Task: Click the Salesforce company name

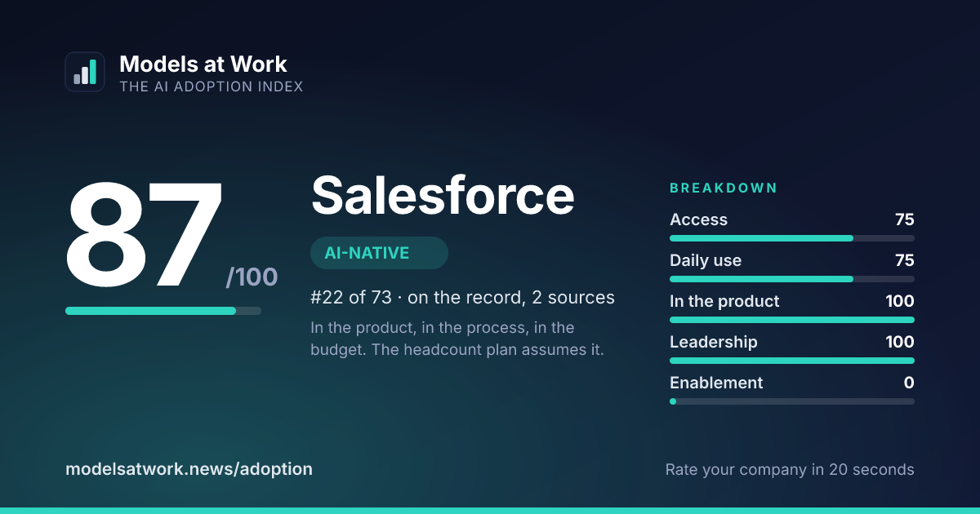Action: click(x=443, y=196)
